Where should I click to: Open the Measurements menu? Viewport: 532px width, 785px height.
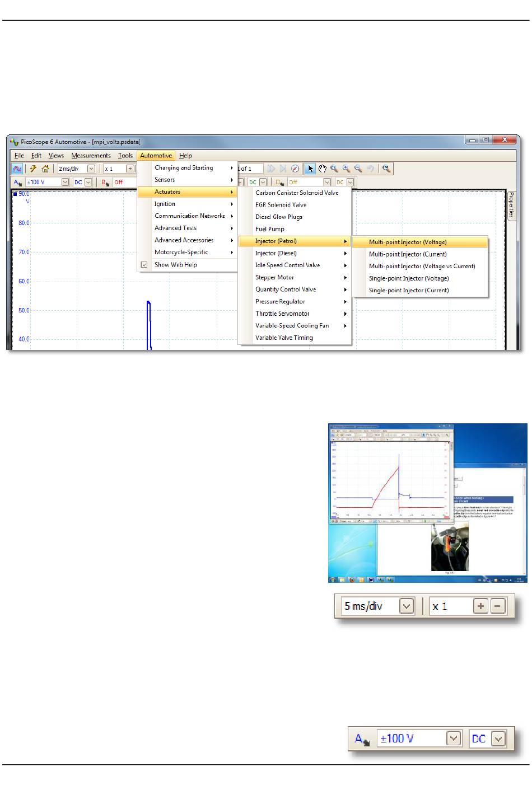pos(91,156)
